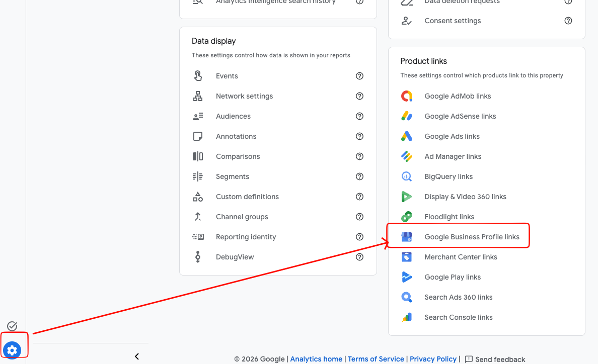Open the Terms of Service link

pyautogui.click(x=376, y=359)
